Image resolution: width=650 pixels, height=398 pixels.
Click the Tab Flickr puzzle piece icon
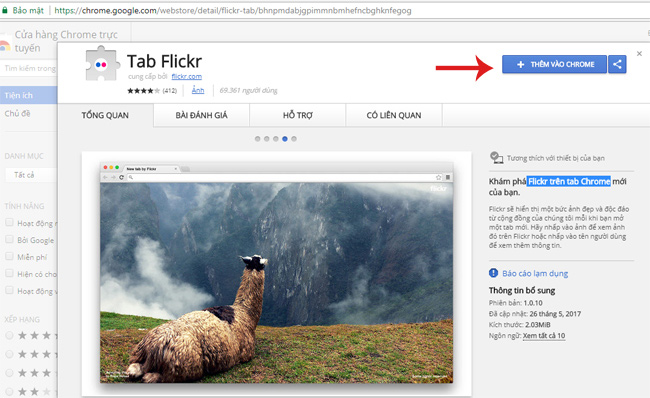tap(102, 63)
